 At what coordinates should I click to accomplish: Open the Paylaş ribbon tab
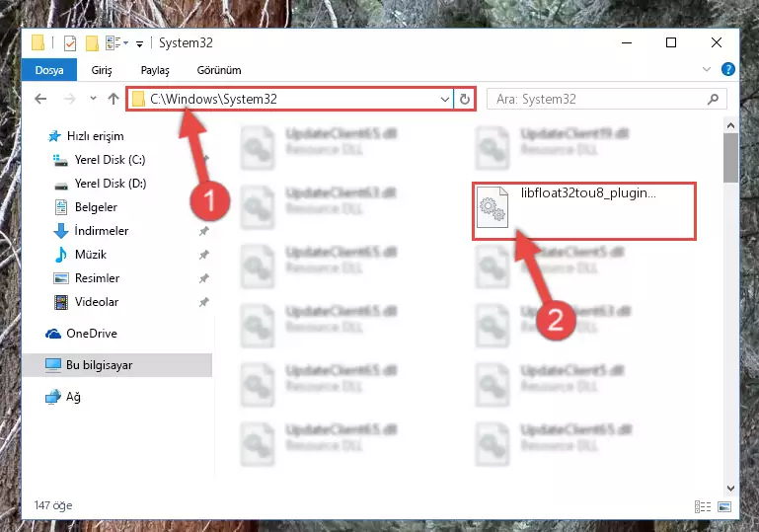pyautogui.click(x=155, y=70)
